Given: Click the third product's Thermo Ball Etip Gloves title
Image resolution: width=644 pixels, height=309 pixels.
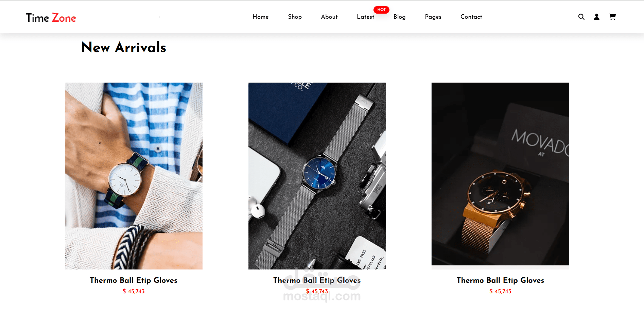Looking at the screenshot, I should (500, 280).
